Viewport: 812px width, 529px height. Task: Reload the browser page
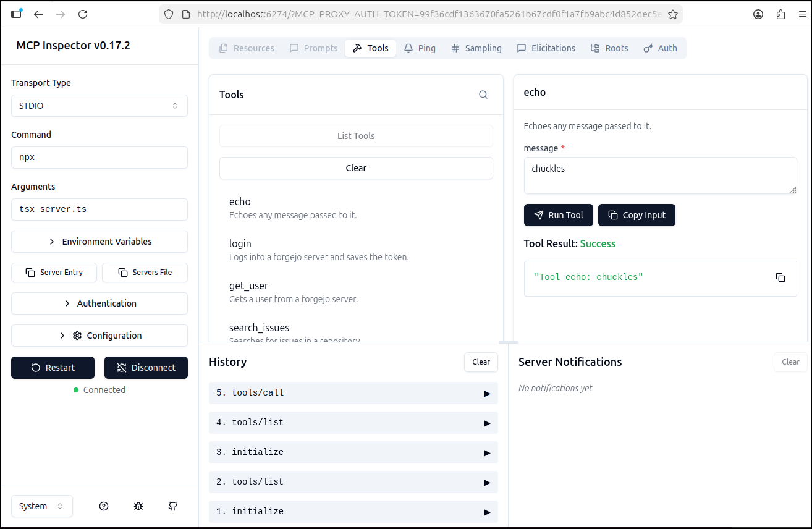(x=83, y=14)
